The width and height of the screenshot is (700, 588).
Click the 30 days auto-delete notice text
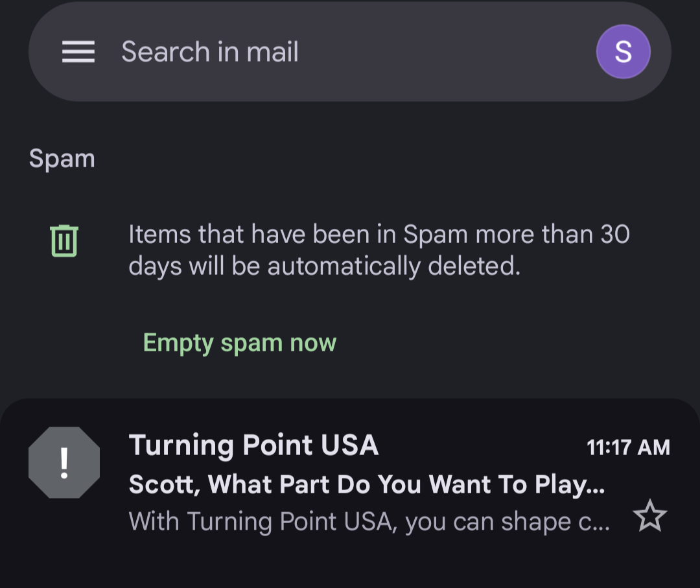379,250
